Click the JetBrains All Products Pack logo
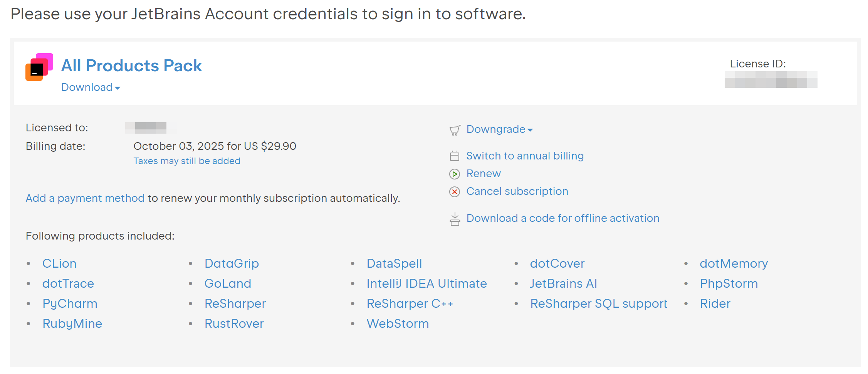The image size is (868, 374). pos(39,67)
